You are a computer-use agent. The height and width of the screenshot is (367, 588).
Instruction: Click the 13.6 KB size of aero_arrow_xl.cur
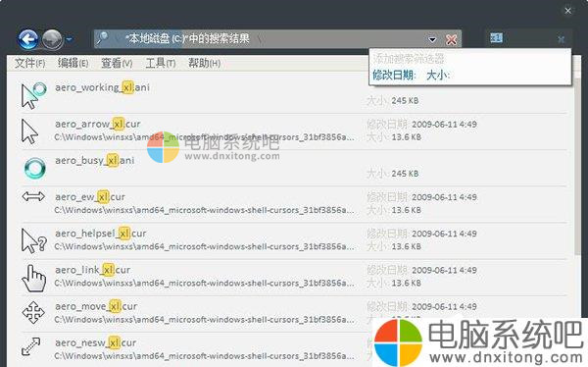pos(406,137)
